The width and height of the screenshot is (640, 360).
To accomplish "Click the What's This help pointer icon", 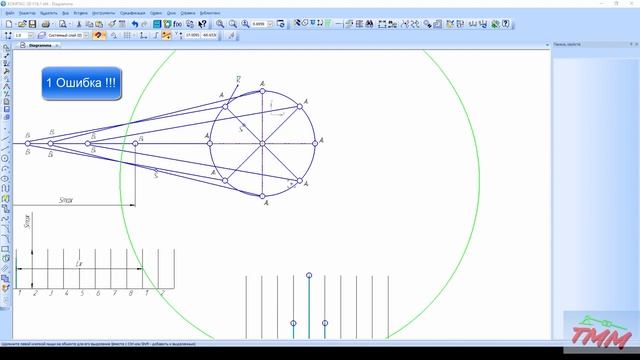I will coord(202,24).
